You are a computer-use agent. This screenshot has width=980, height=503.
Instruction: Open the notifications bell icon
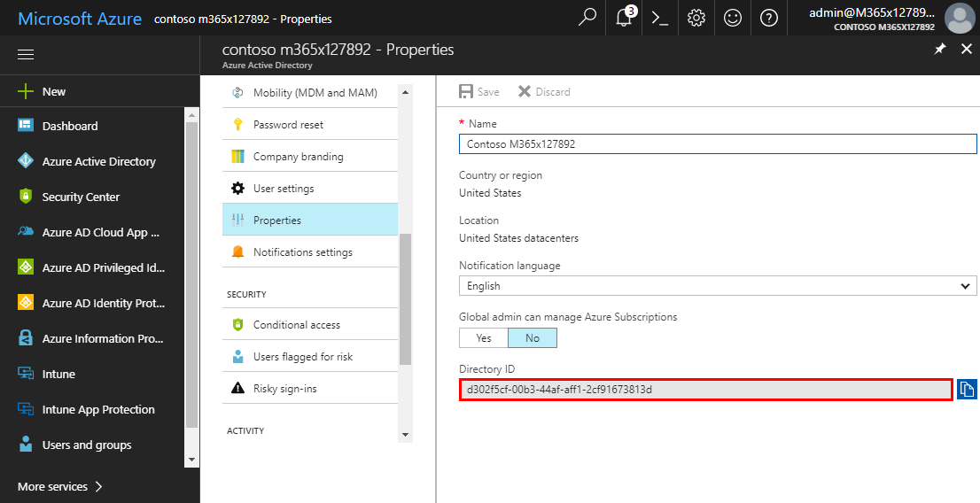point(624,18)
